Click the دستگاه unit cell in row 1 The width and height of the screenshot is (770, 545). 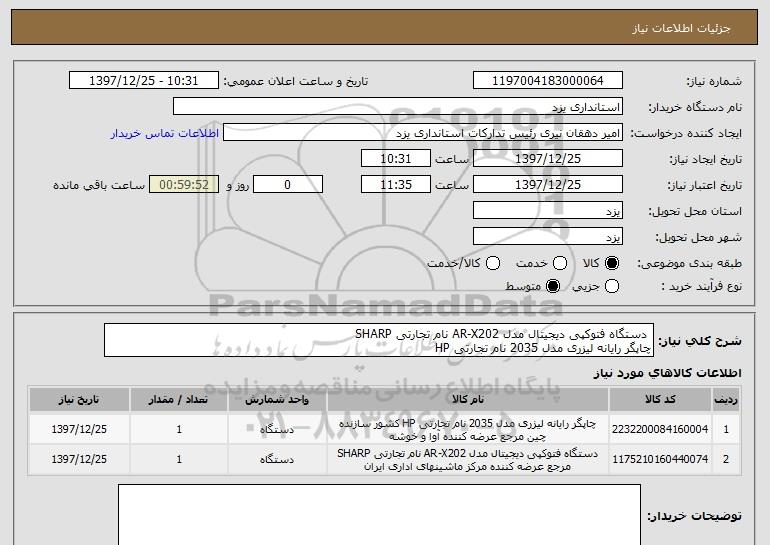277,429
